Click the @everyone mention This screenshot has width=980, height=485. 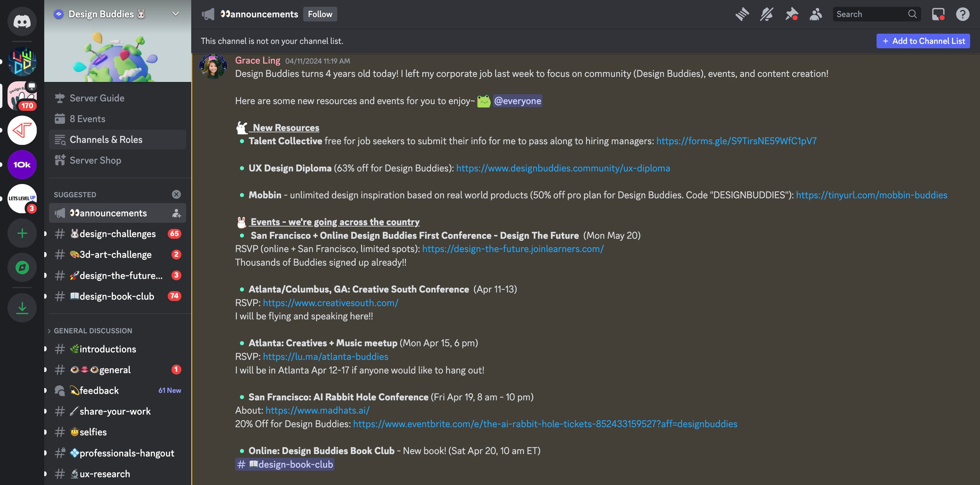click(x=517, y=101)
